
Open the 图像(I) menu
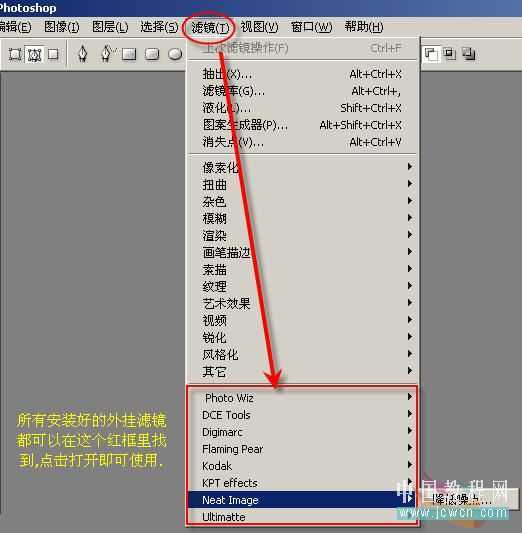tap(62, 27)
